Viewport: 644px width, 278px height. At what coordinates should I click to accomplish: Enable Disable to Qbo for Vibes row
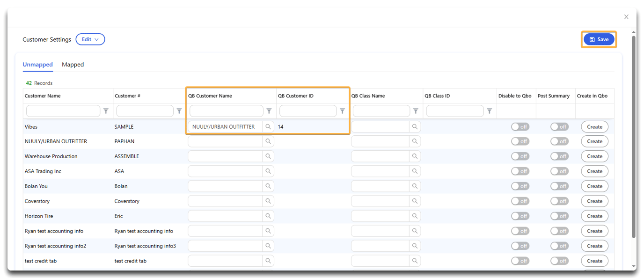tap(520, 126)
